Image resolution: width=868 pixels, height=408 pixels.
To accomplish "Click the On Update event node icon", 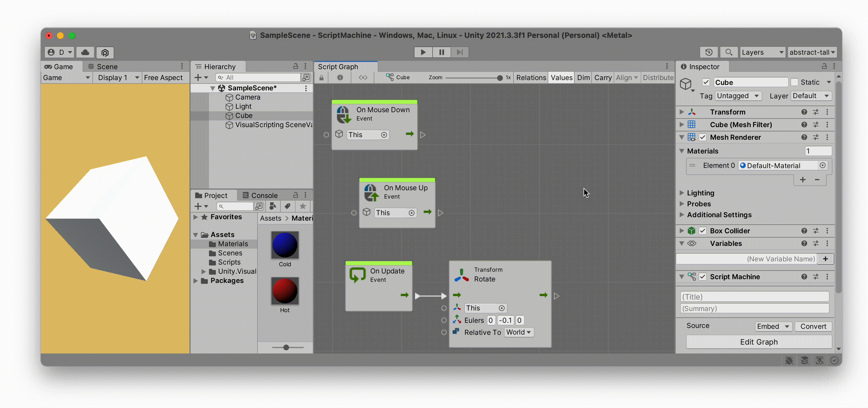I will 357,275.
